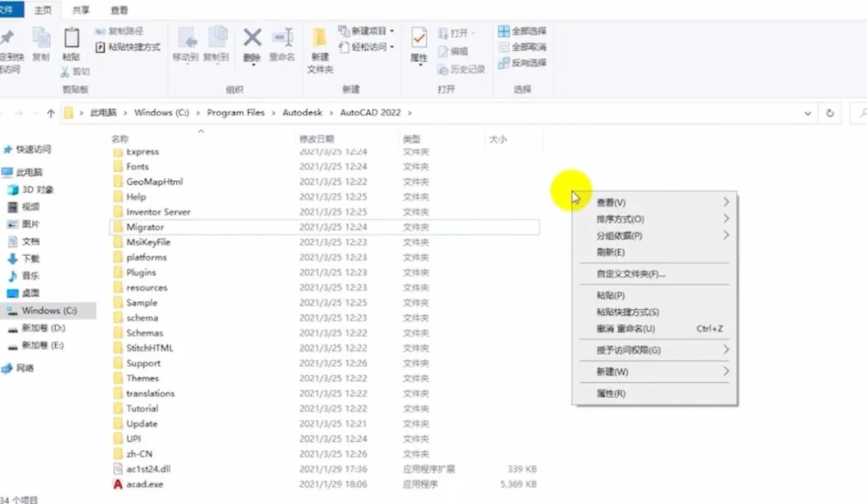Select 3D Objects (3D 对象) in navigation pane

point(31,190)
